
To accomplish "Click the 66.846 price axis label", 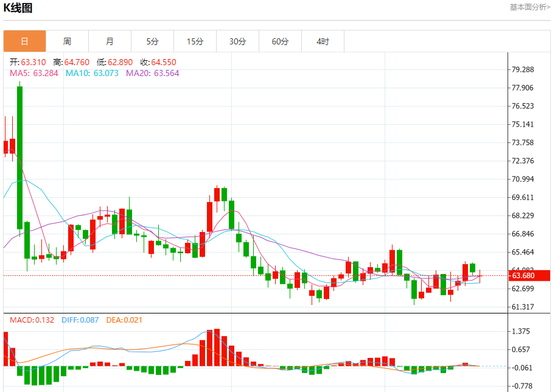I will pyautogui.click(x=523, y=234).
